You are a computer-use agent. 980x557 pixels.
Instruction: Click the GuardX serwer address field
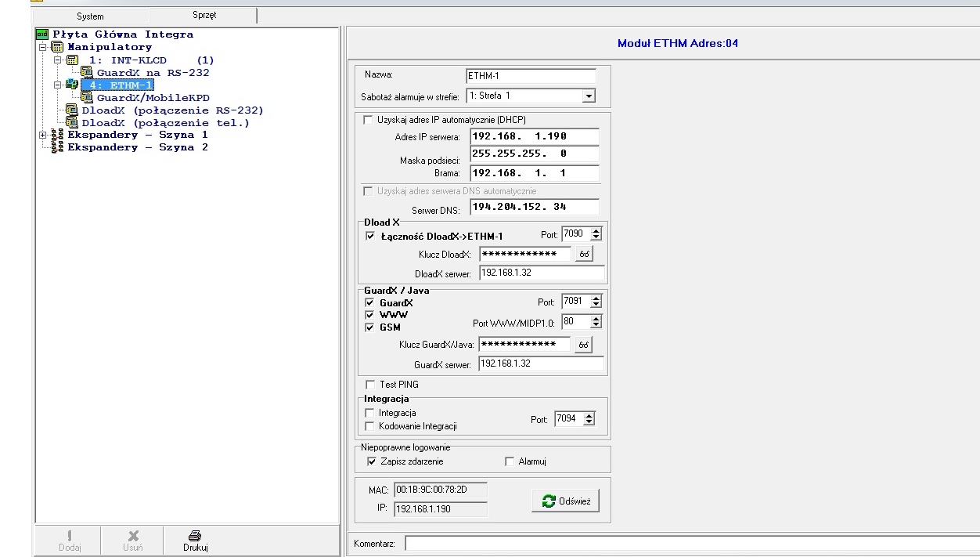pos(542,363)
